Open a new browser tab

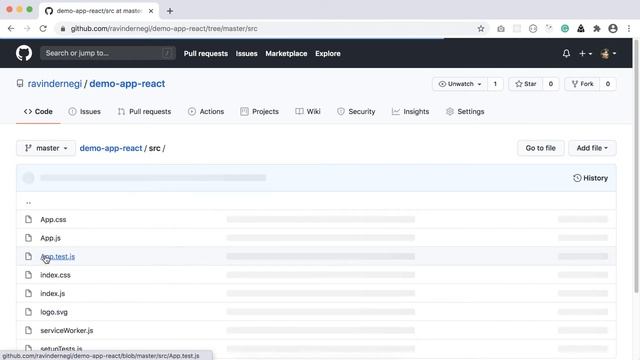point(170,11)
